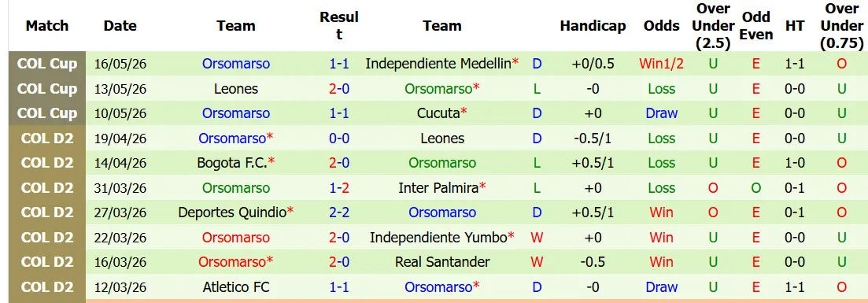Open the Deportes Quindio team link
Viewport: 868px width, 303px height.
pyautogui.click(x=232, y=212)
